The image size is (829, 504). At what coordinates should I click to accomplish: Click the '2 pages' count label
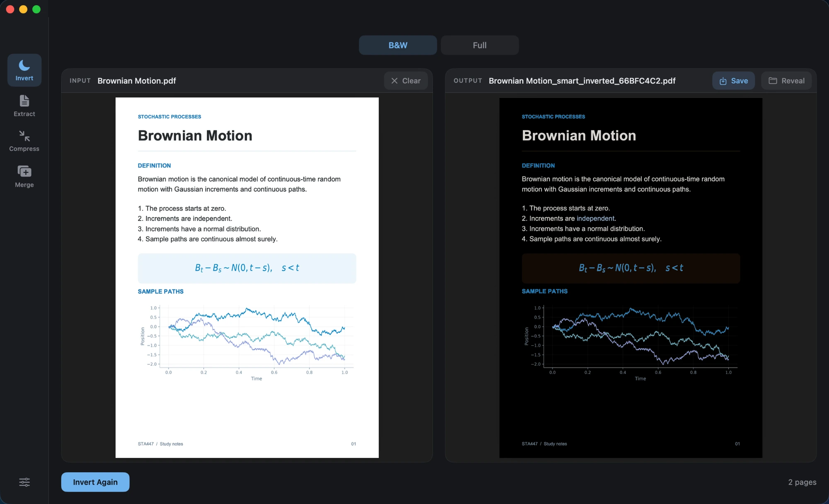pyautogui.click(x=802, y=482)
